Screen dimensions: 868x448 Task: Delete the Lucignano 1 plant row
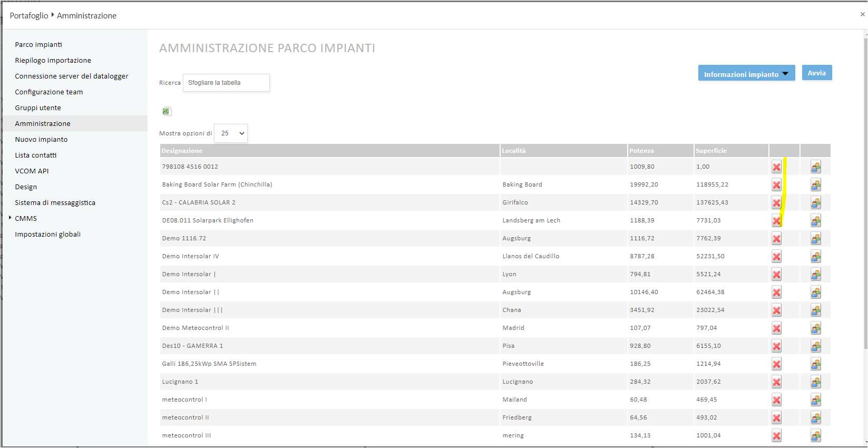(x=776, y=382)
